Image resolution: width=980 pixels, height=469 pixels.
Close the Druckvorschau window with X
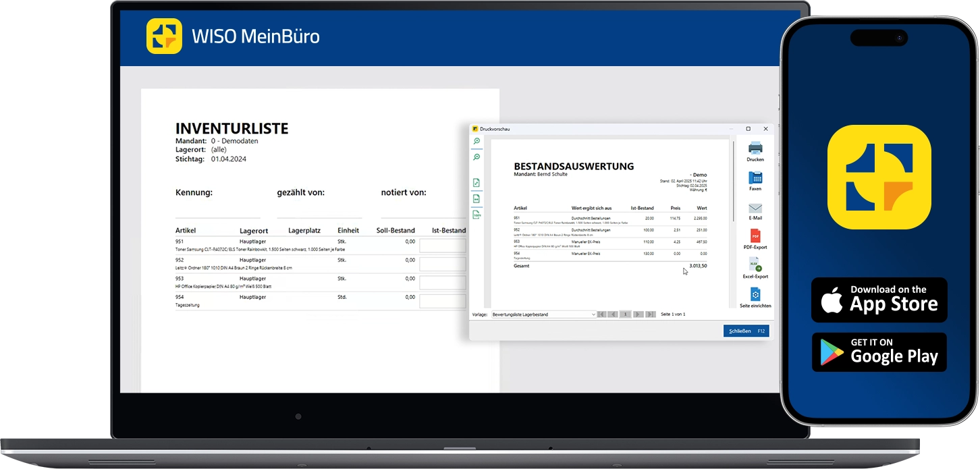[765, 129]
